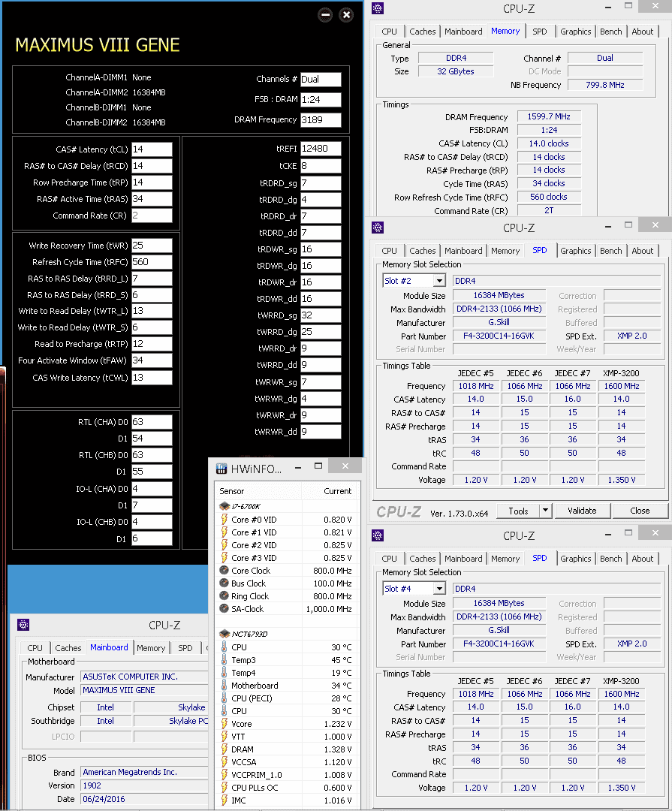Click the HWiNFO window title icon
This screenshot has height=811, width=672.
[x=221, y=469]
